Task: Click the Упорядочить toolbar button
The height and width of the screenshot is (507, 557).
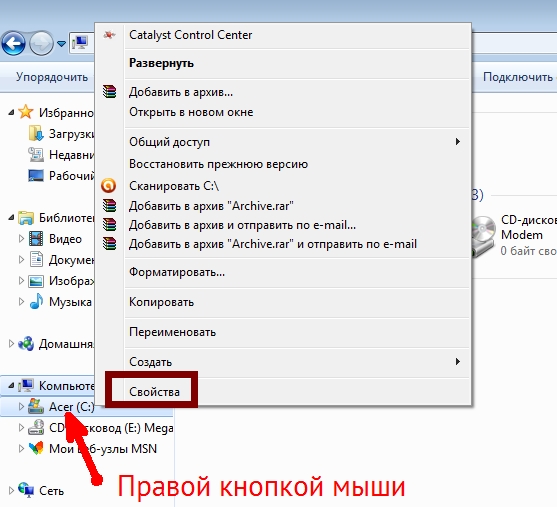Action: (52, 77)
